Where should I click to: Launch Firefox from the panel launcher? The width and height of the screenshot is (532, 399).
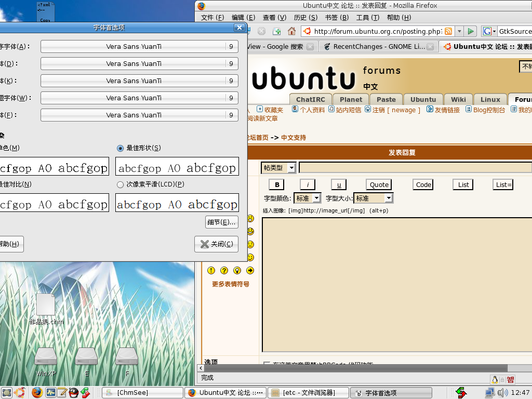pos(37,393)
